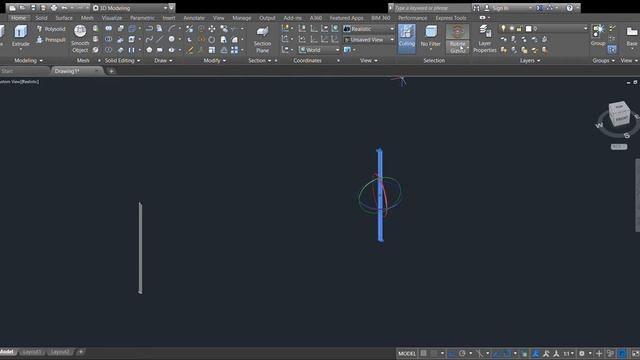Open the Realistic visual style dropdown
The height and width of the screenshot is (360, 640).
click(x=369, y=29)
